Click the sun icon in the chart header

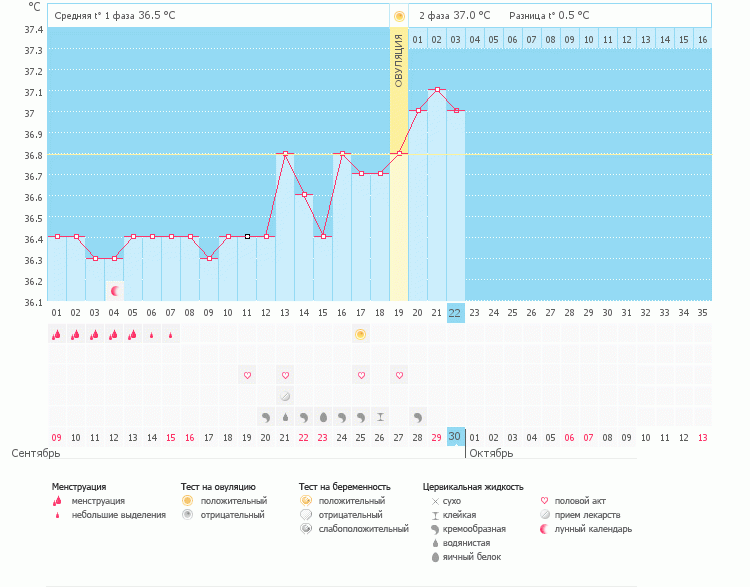(399, 16)
